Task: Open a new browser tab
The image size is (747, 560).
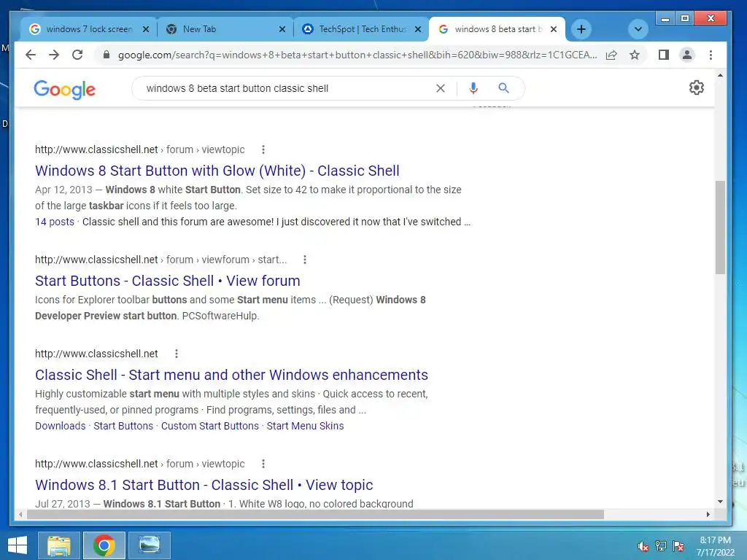Action: [x=581, y=29]
